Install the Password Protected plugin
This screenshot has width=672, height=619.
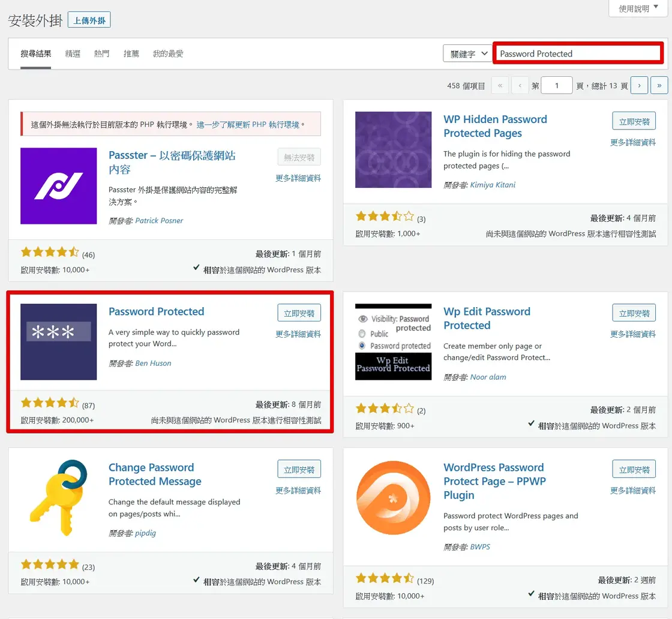coord(299,313)
